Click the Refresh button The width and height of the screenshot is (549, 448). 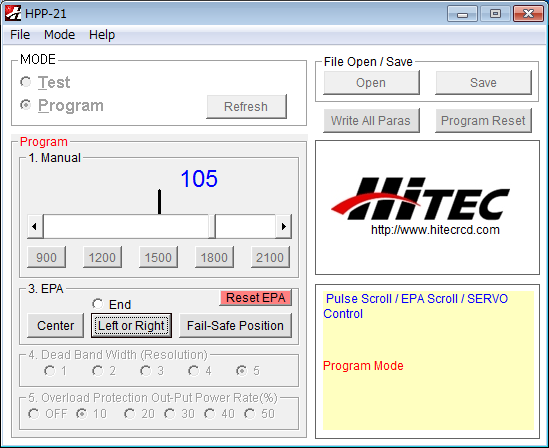[x=246, y=106]
